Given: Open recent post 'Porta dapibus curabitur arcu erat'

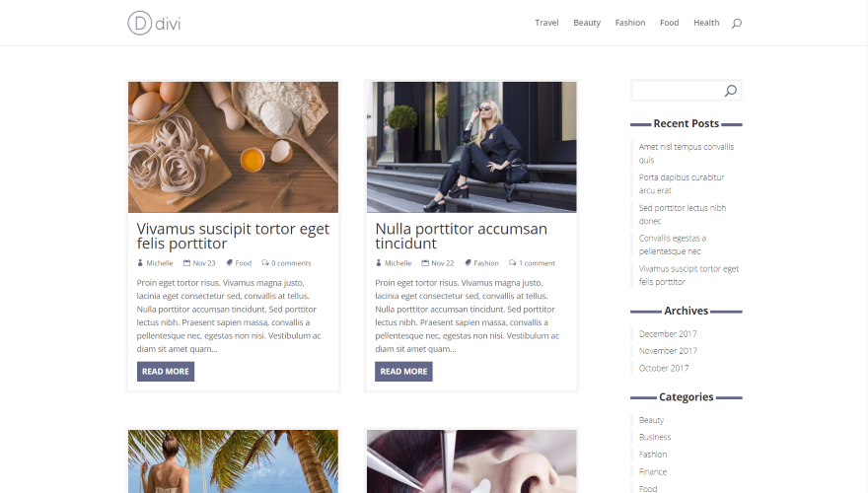Looking at the screenshot, I should [682, 183].
